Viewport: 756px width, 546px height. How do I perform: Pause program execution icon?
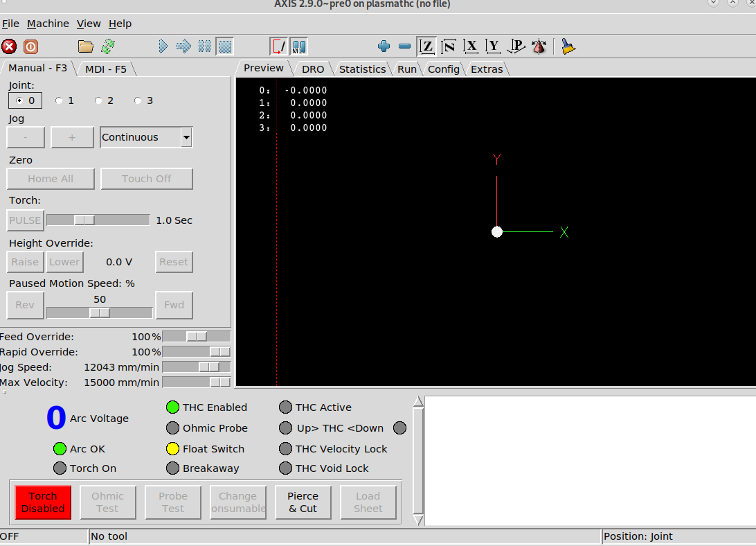pyautogui.click(x=204, y=47)
